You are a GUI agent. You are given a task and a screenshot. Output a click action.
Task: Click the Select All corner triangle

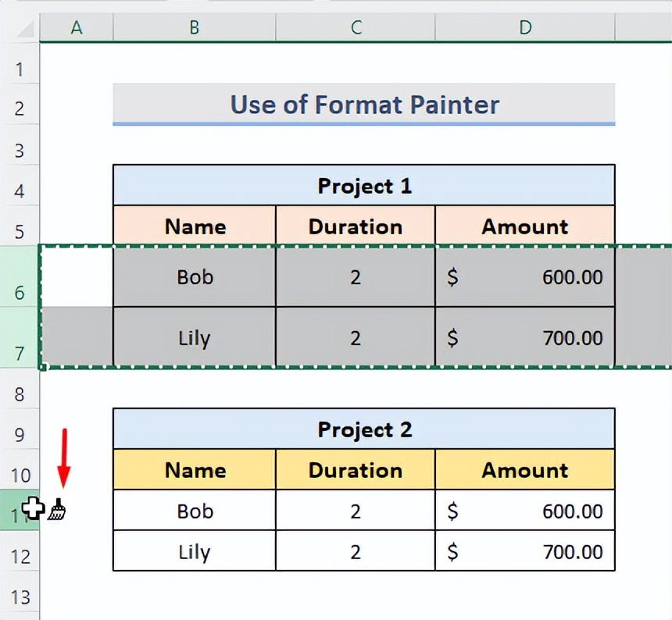pos(24,28)
